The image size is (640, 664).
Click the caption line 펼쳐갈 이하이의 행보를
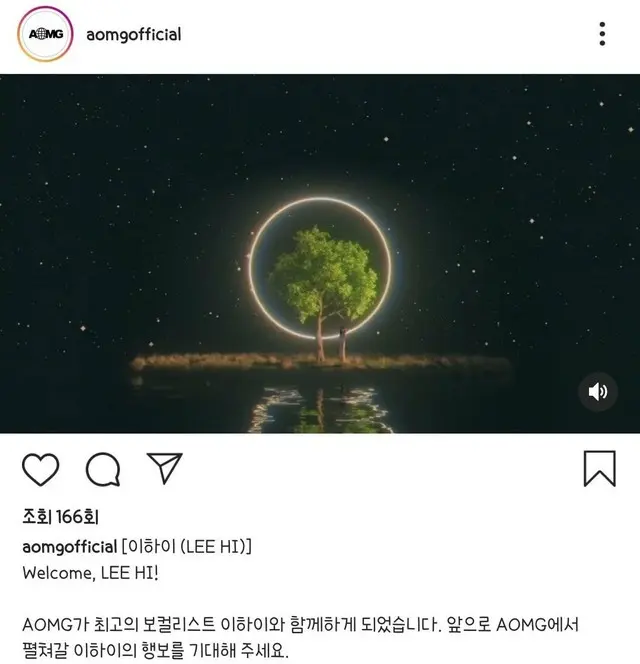click(x=155, y=651)
